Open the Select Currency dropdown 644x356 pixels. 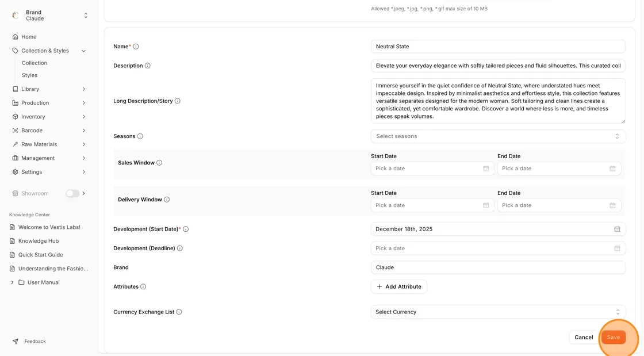498,312
